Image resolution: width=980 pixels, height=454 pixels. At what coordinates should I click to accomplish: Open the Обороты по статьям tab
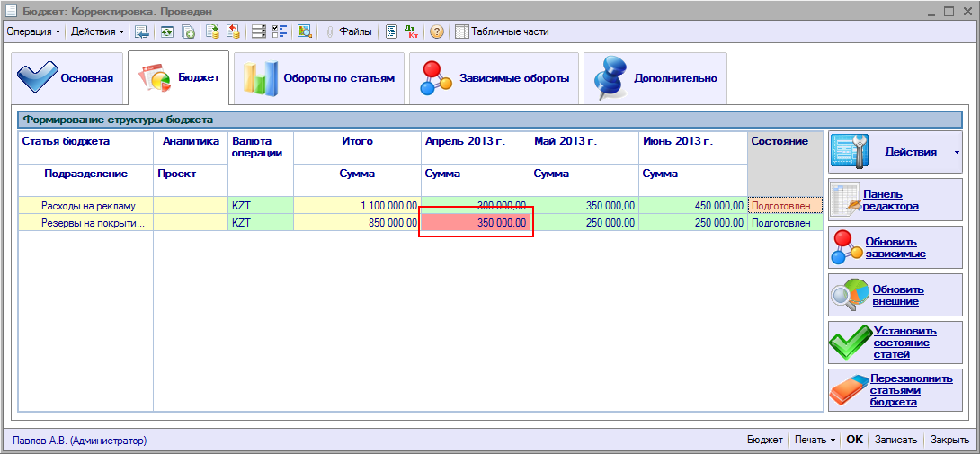pos(318,78)
